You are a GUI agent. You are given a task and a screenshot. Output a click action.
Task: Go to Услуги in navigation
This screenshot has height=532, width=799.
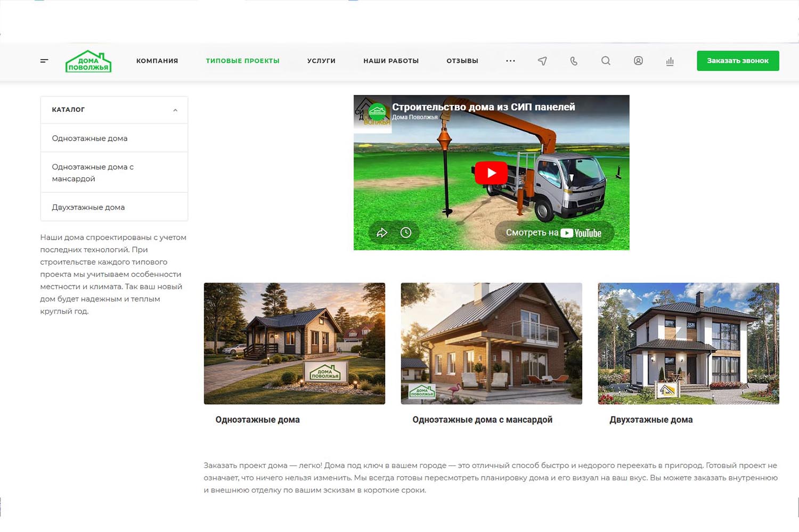tap(321, 61)
